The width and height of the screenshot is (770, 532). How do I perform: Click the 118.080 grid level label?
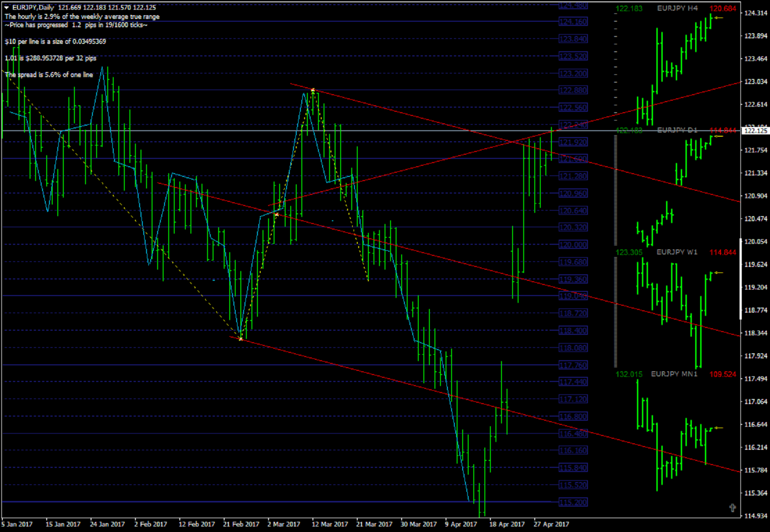click(x=573, y=348)
